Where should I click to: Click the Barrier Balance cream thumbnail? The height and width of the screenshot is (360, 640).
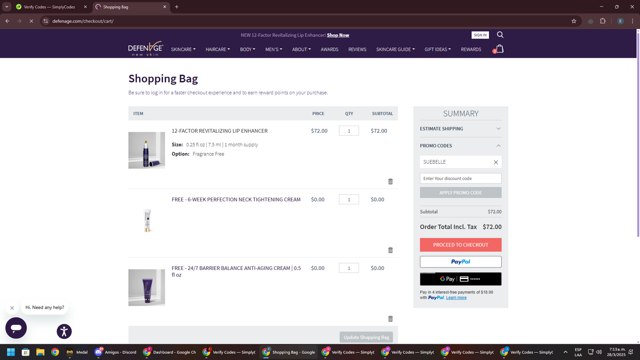[147, 287]
